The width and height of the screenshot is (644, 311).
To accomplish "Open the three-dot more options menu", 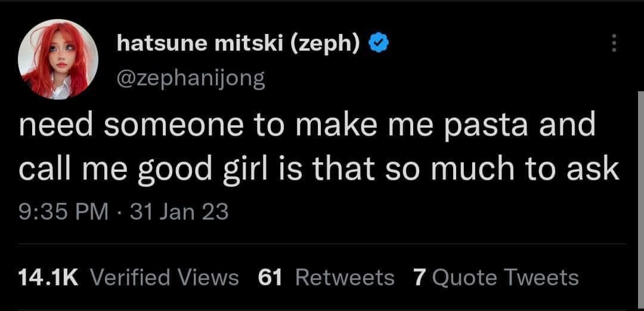I will click(x=615, y=44).
